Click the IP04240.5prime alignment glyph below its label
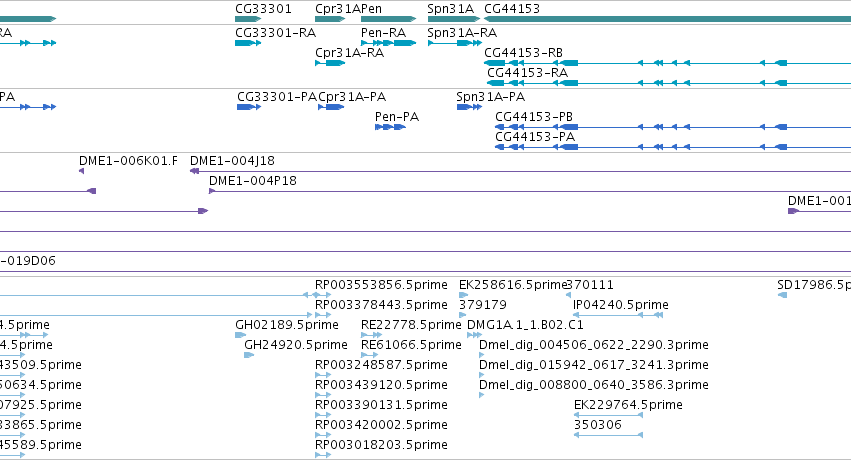 618,315
